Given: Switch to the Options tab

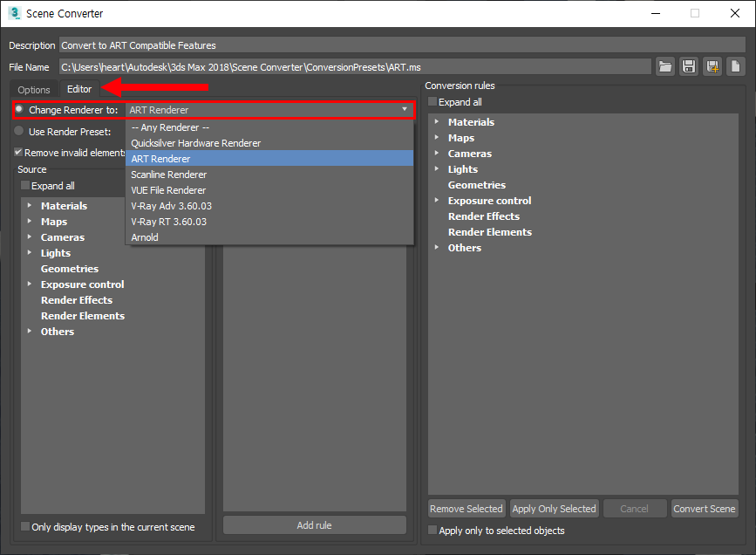Looking at the screenshot, I should coord(34,90).
